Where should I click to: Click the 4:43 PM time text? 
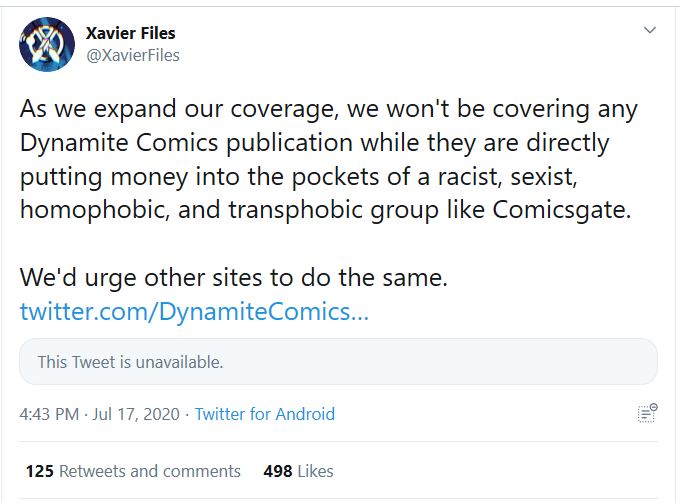click(48, 414)
